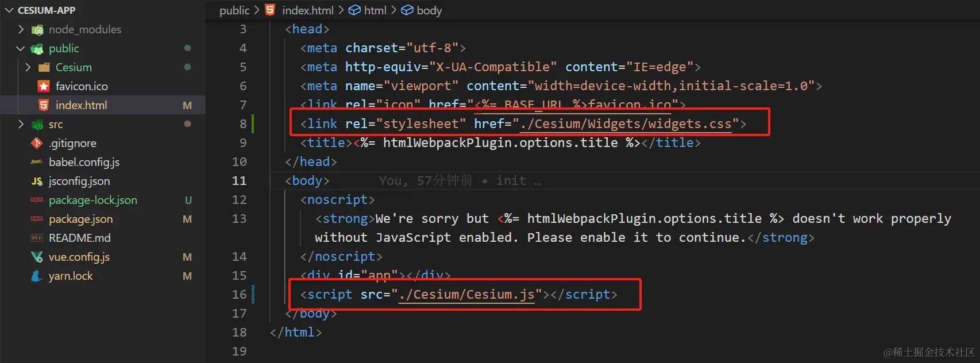
Task: Click the node_modules folder icon
Action: pyautogui.click(x=37, y=30)
